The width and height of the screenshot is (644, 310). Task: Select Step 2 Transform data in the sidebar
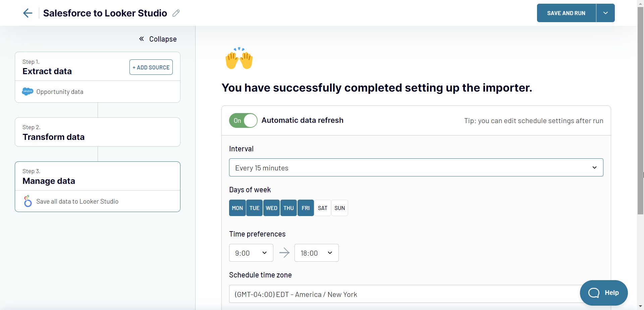pos(97,132)
